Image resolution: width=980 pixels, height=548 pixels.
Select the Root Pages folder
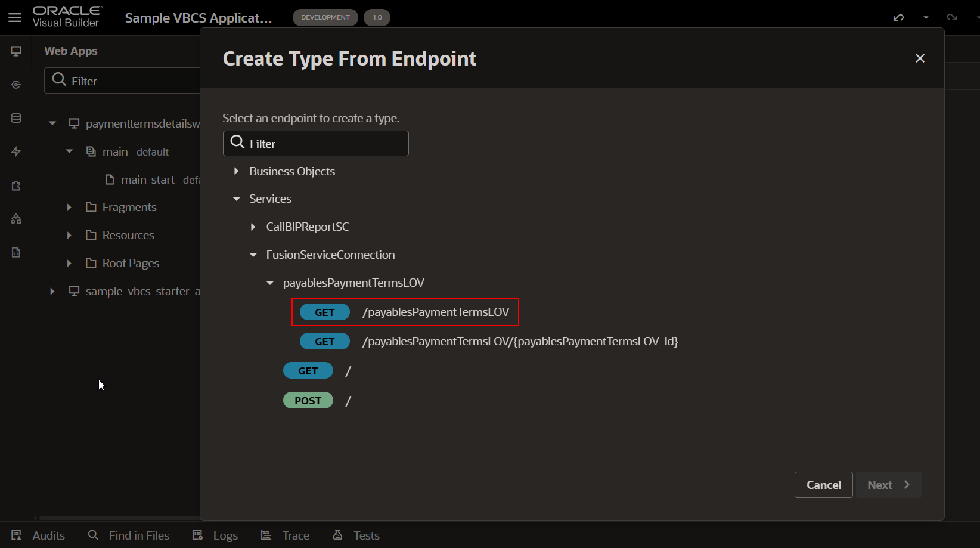click(x=131, y=263)
